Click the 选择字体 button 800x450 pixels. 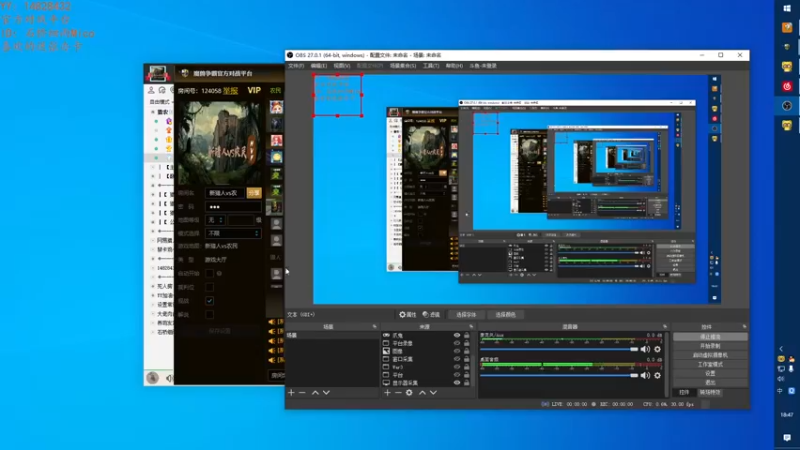click(466, 315)
